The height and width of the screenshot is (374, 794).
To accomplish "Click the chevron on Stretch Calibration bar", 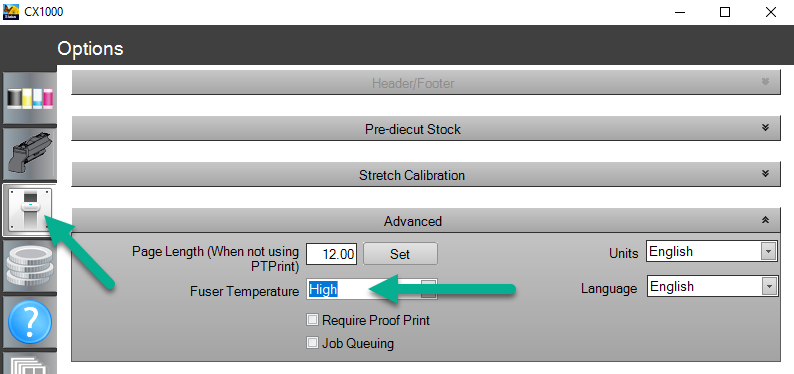I will 765,174.
